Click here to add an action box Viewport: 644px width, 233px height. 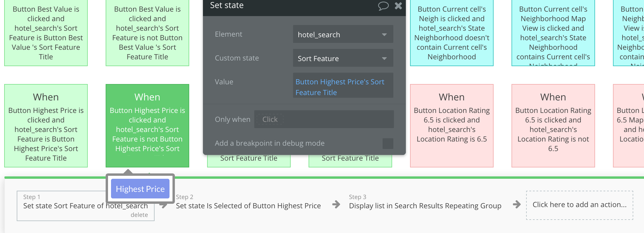[x=579, y=205]
